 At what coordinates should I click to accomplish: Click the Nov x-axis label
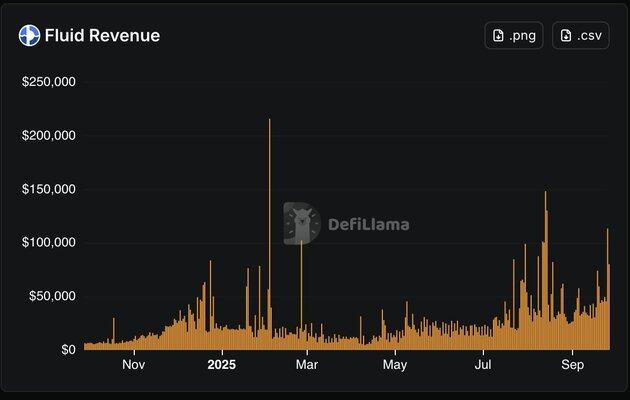tap(134, 365)
